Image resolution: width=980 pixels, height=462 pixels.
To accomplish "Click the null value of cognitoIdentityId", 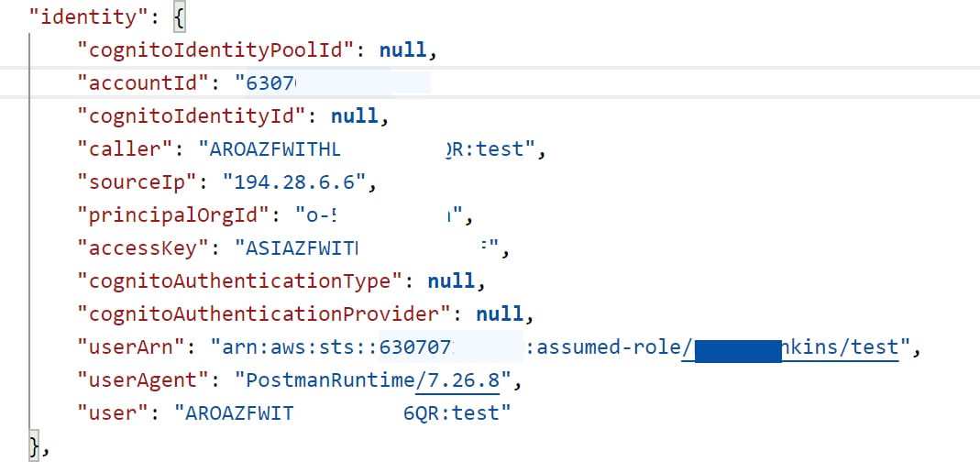I will click(355, 116).
